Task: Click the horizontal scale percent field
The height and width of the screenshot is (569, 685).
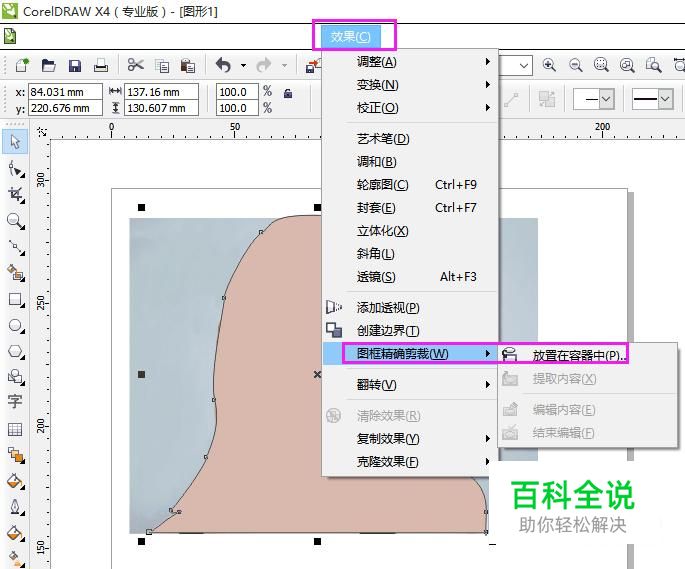Action: click(x=237, y=92)
